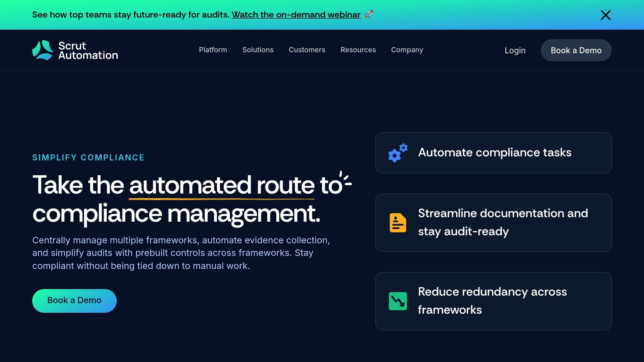
Task: Select the Automate compliance tasks card
Action: 493,153
